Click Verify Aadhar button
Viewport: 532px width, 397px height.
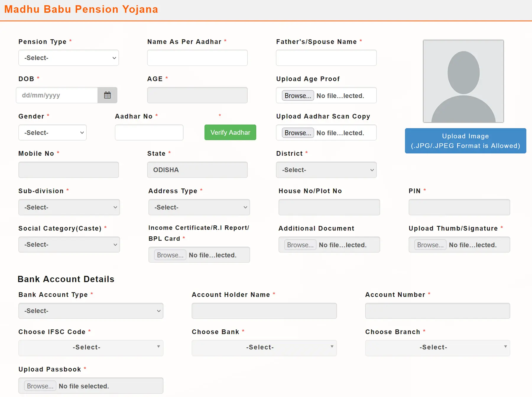point(230,132)
